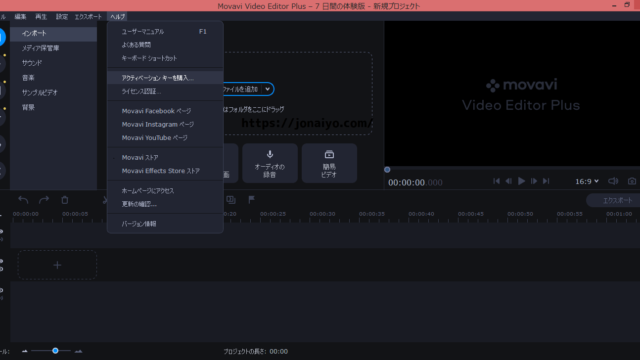Viewport: 640px width, 360px height.
Task: Take a snapshot with the camera icon
Action: [632, 181]
